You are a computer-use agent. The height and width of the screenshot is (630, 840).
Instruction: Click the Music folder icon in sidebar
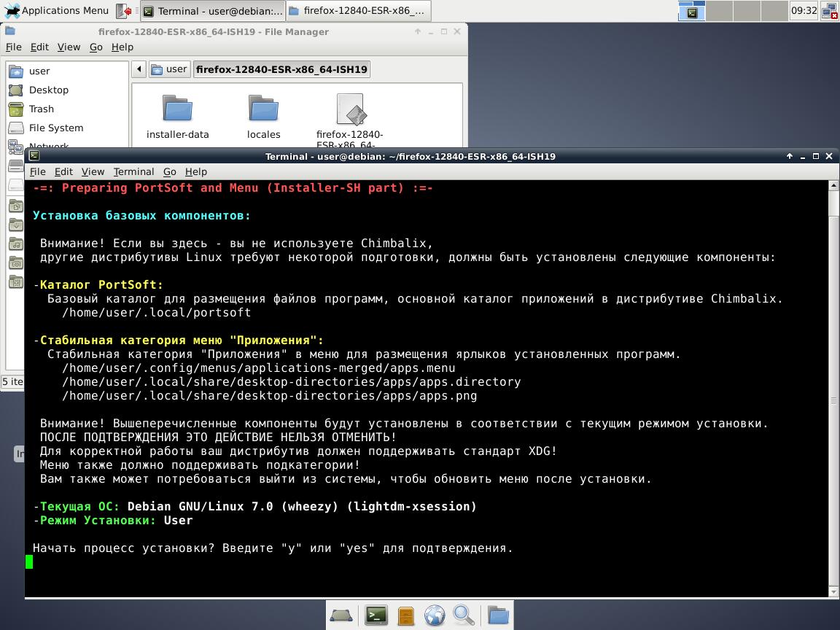pos(16,244)
